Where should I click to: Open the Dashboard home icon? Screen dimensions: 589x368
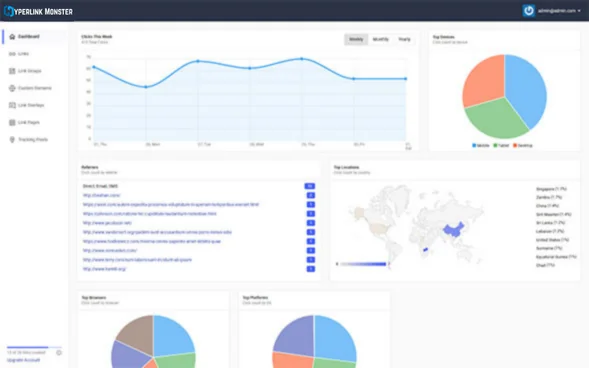click(x=12, y=36)
